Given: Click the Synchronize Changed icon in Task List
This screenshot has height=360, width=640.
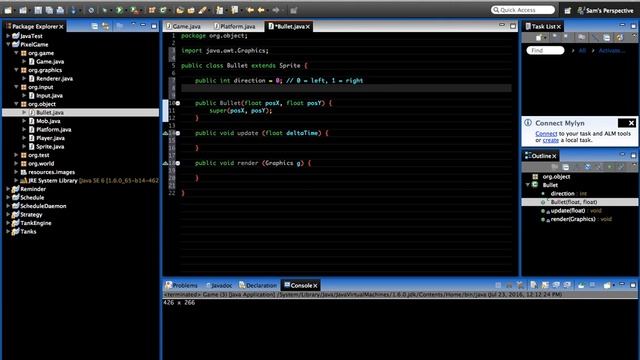Looking at the screenshot, I should (x=620, y=38).
